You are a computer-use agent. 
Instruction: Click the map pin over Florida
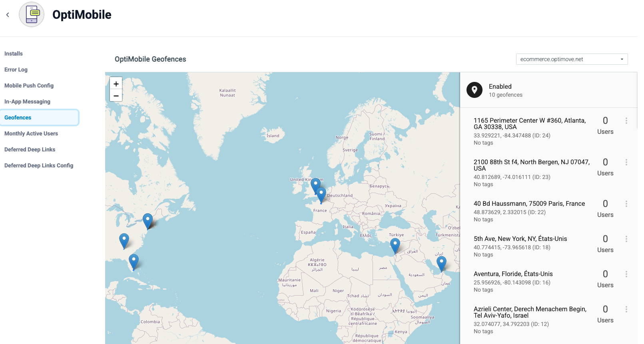click(x=134, y=262)
